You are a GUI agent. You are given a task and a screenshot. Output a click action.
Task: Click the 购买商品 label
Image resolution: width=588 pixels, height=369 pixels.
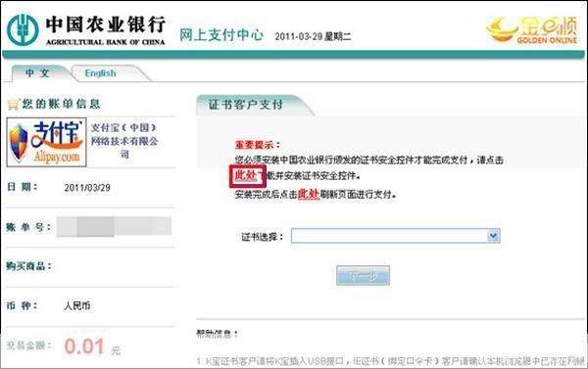[x=28, y=266]
